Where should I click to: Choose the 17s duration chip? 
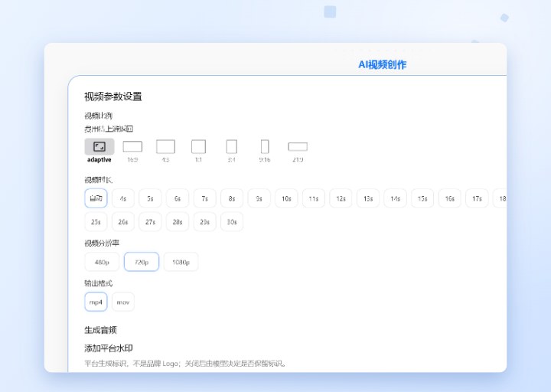click(x=478, y=198)
